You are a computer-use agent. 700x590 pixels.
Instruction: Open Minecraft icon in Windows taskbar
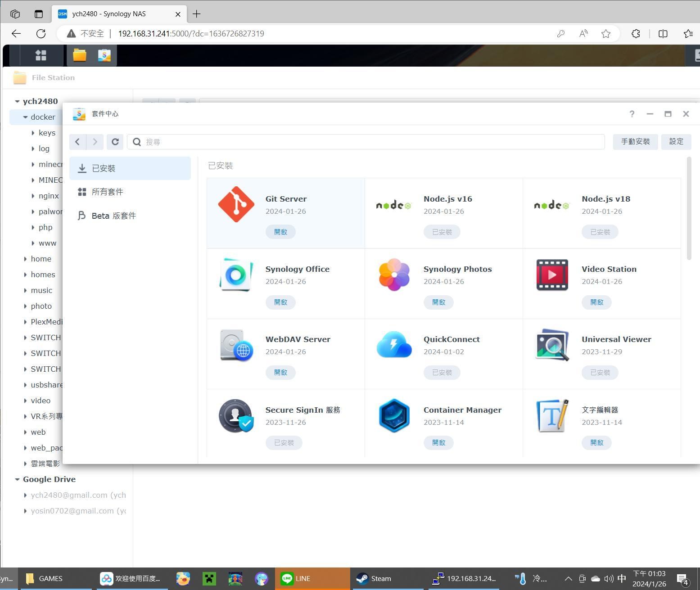coord(209,579)
